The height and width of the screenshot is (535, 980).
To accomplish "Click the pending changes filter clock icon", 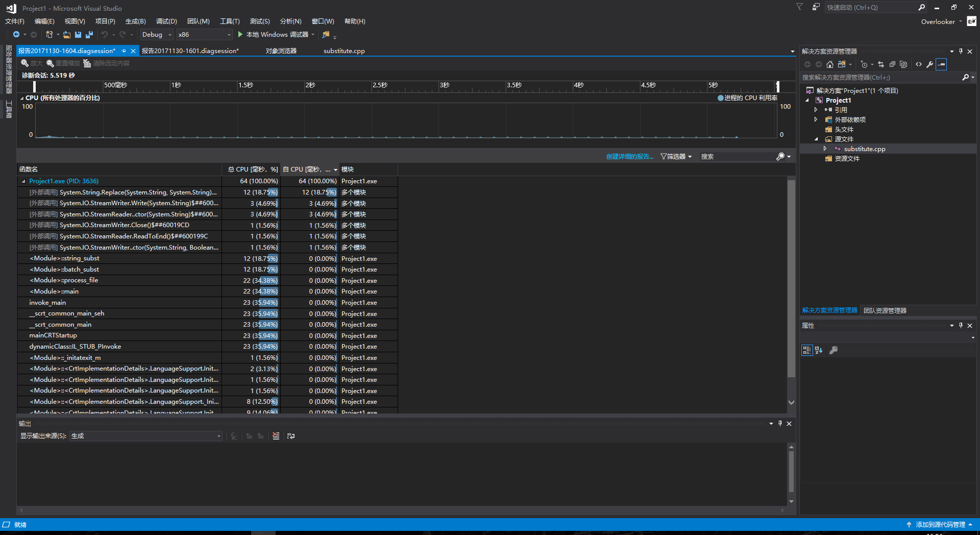I will click(864, 64).
